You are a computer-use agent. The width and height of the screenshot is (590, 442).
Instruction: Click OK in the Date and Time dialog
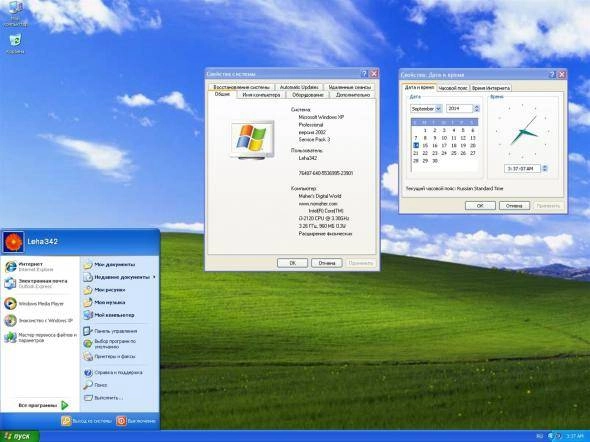tap(480, 206)
